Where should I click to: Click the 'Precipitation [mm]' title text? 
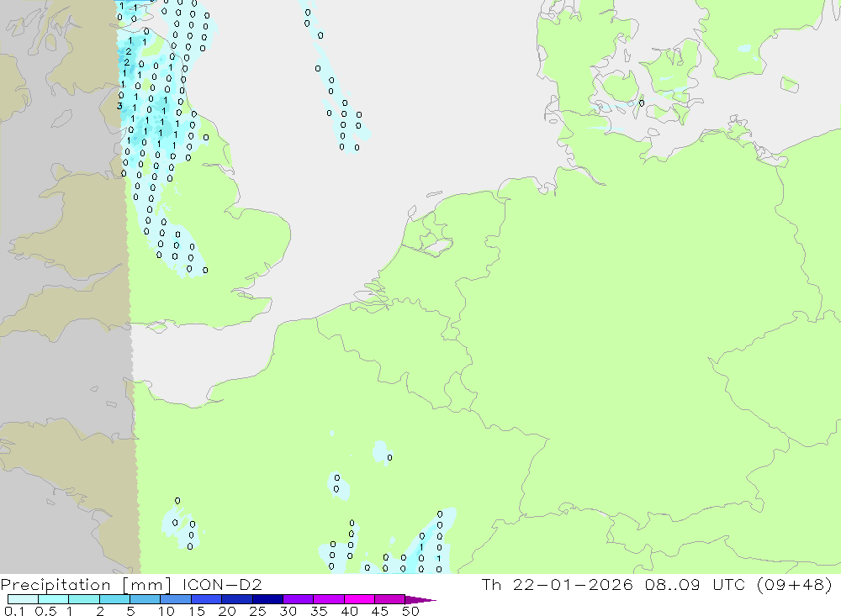click(x=86, y=585)
